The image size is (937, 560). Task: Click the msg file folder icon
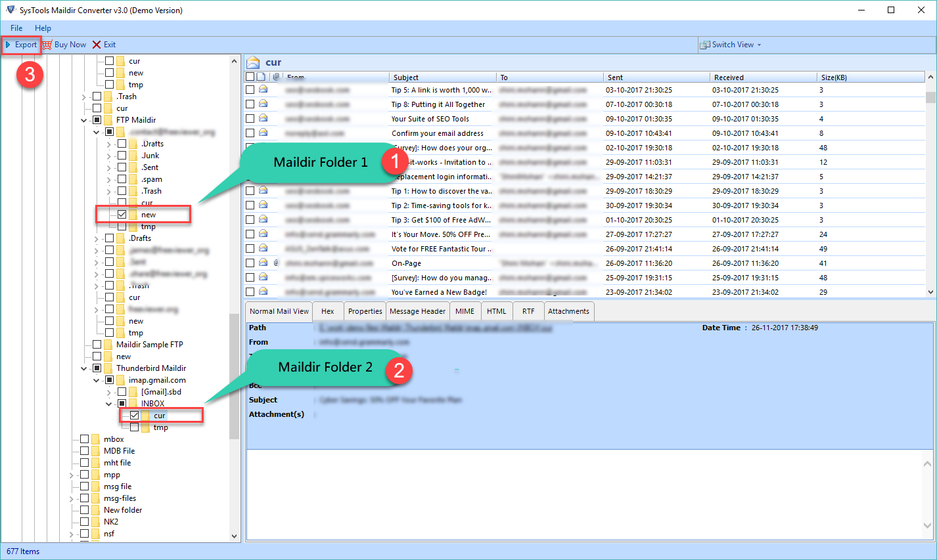point(96,486)
